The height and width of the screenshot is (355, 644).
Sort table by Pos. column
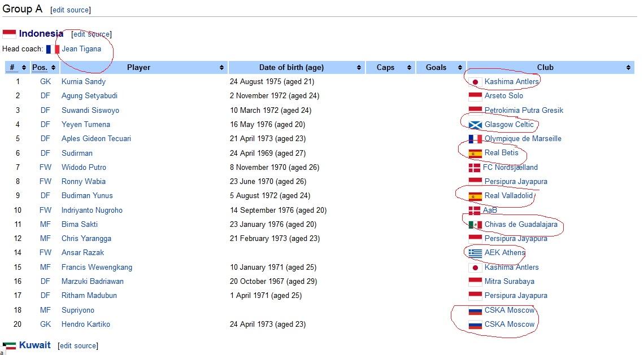(x=40, y=68)
